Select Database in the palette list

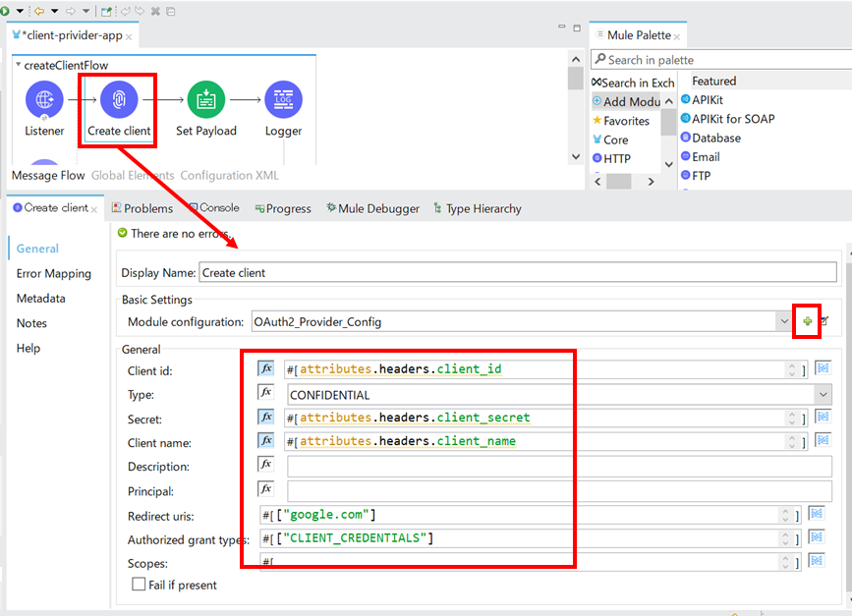715,138
